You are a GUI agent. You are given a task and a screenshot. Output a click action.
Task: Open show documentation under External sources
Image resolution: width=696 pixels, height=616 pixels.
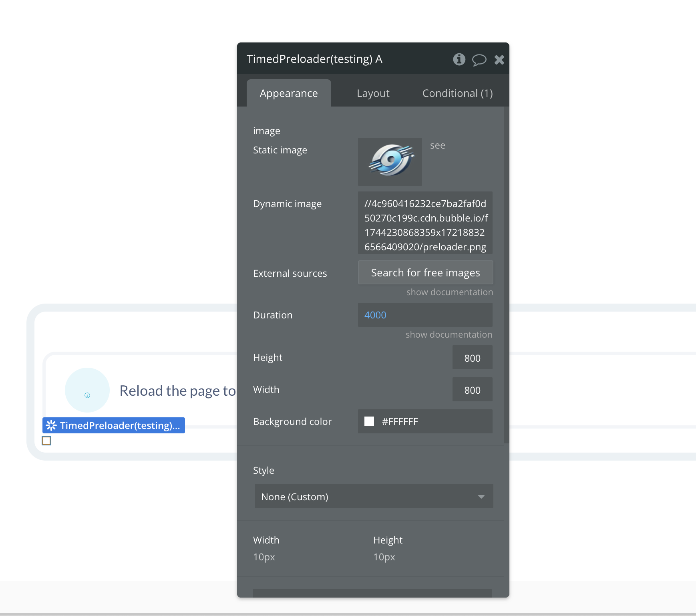coord(449,292)
